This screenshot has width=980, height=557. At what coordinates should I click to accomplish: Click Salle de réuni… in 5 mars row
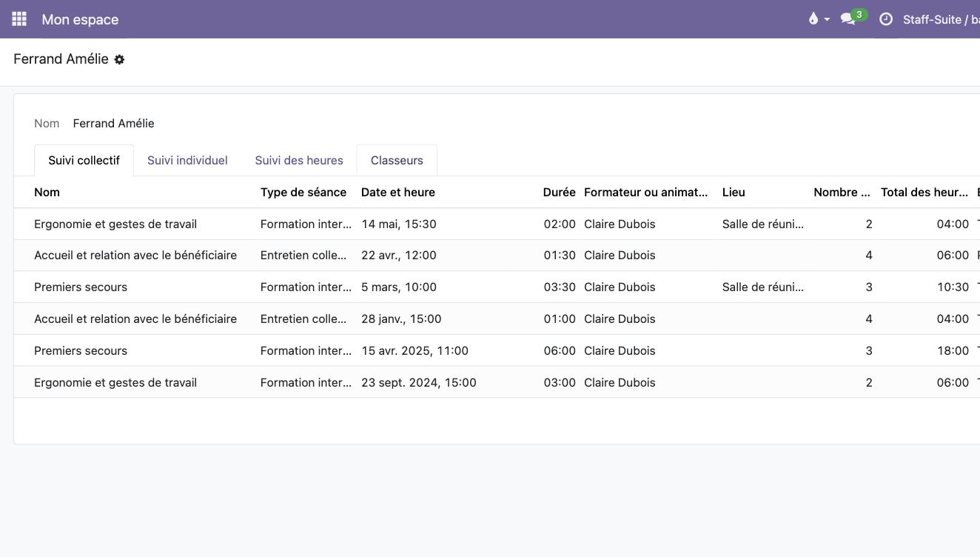(x=763, y=287)
